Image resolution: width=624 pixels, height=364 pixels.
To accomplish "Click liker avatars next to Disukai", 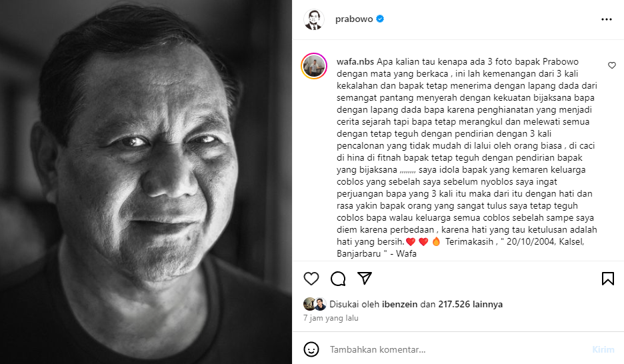I will tap(315, 304).
